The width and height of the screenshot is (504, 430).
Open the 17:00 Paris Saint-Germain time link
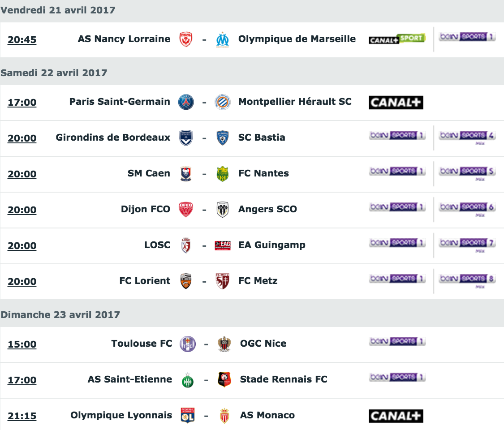22,103
